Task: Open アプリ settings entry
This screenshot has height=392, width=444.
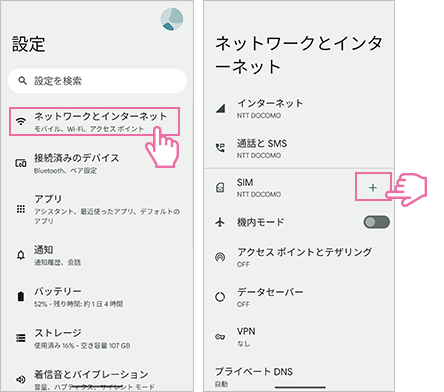Action: (x=97, y=209)
